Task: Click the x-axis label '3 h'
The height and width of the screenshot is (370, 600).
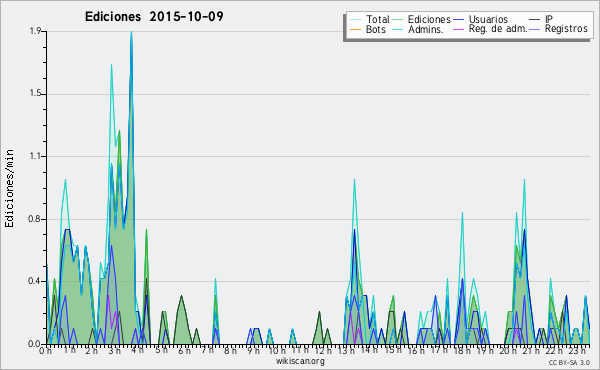Action: (115, 350)
